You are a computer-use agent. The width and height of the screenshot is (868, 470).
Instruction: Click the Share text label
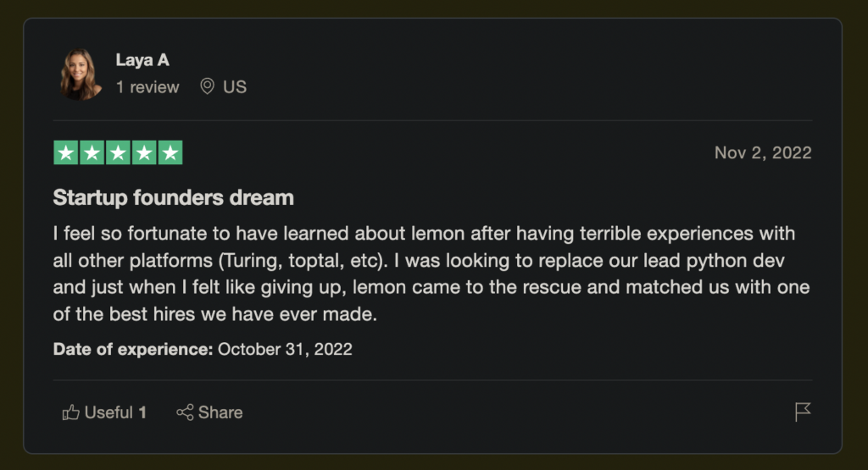pos(220,412)
